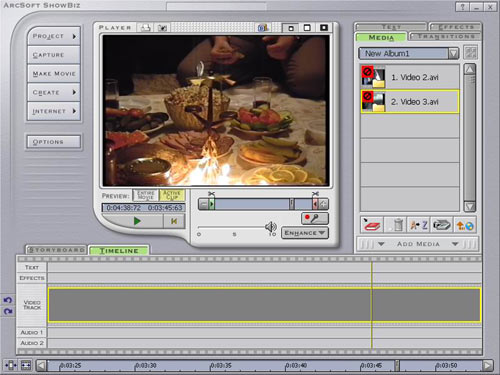Click the Text track row
This screenshot has width=500, height=375.
pyautogui.click(x=264, y=267)
